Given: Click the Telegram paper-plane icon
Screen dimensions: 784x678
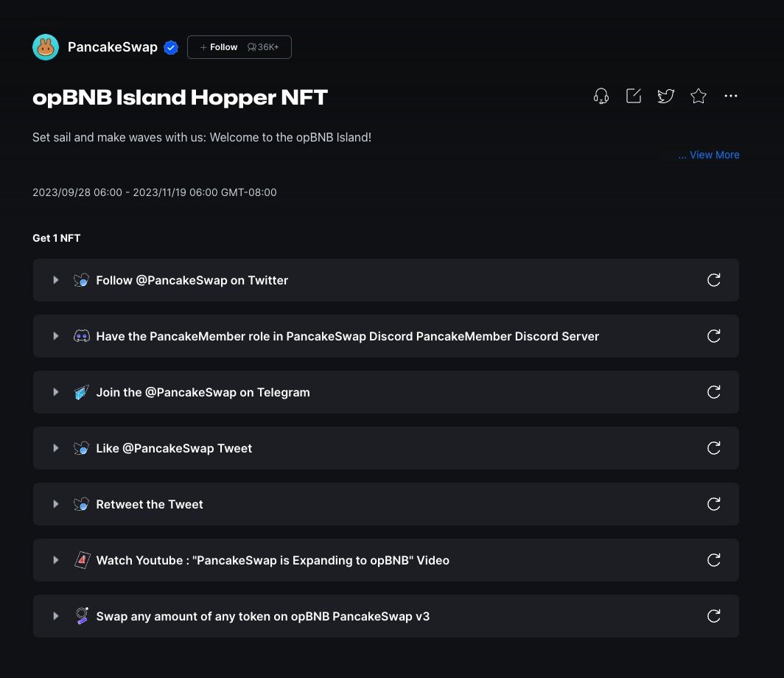Looking at the screenshot, I should 82,392.
